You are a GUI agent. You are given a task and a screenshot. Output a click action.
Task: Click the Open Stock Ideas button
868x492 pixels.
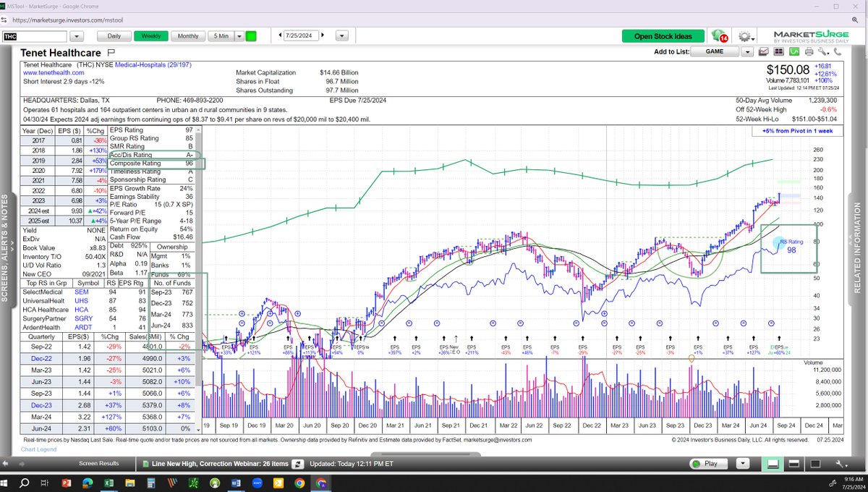[663, 36]
